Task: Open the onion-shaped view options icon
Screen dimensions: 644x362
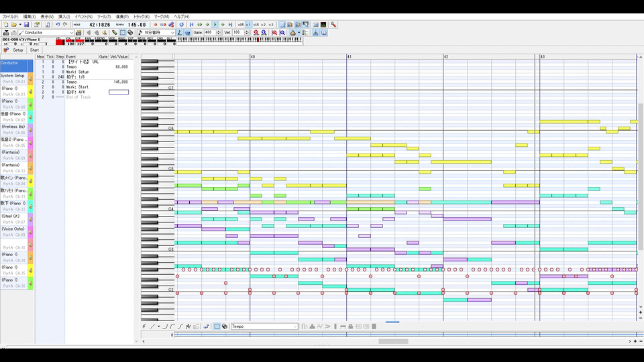Action: point(292,32)
